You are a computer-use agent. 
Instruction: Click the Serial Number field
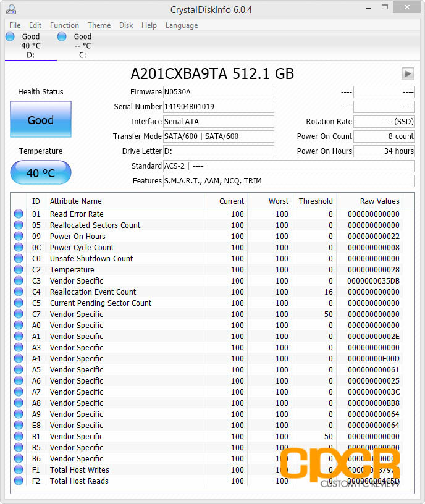pyautogui.click(x=219, y=107)
